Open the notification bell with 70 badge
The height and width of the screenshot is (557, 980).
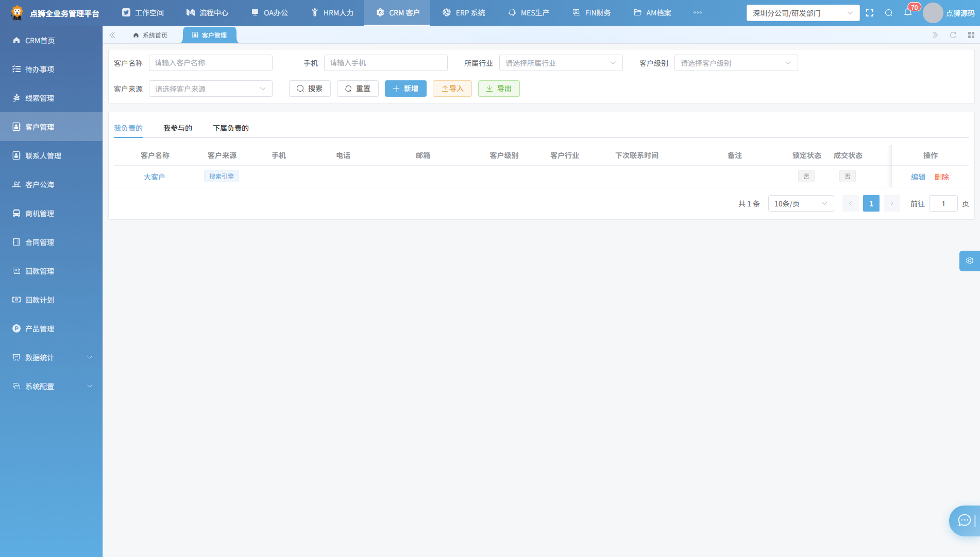[908, 12]
